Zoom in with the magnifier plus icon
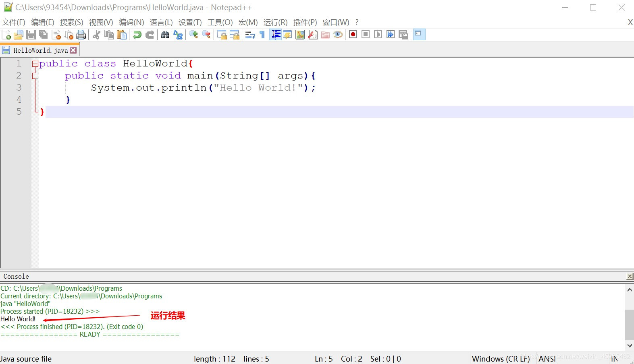This screenshot has height=364, width=634. [193, 35]
